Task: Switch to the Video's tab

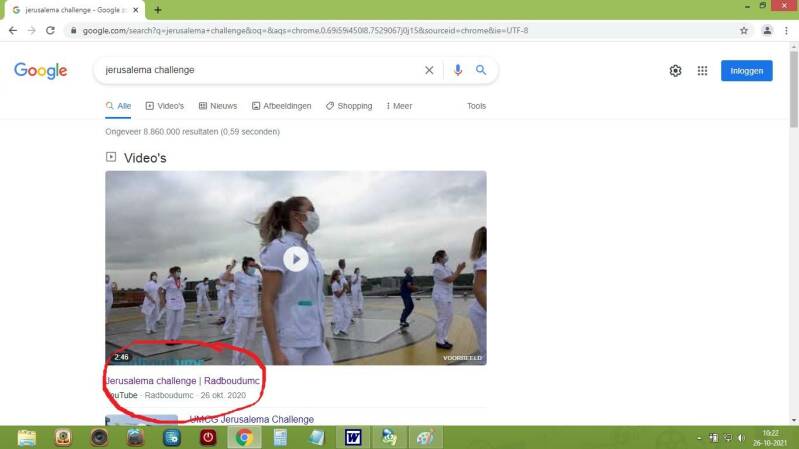Action: click(165, 106)
